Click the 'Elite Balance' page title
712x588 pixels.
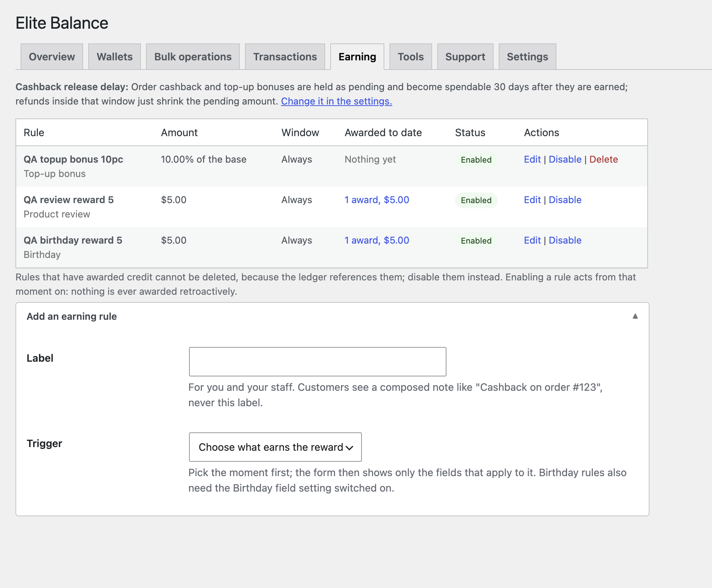(x=62, y=23)
